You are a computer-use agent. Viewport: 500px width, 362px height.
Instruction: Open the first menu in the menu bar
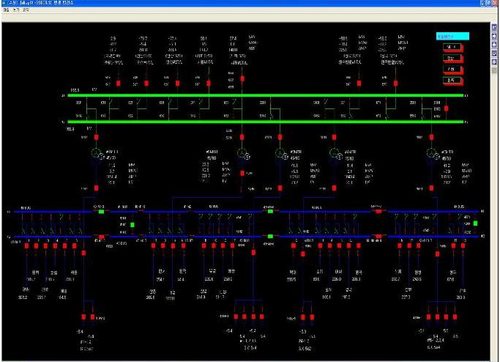[x=6, y=10]
